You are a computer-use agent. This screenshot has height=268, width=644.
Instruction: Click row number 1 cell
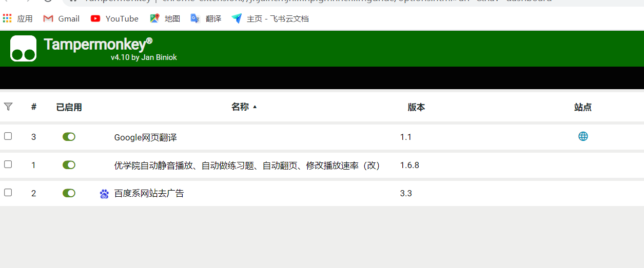34,166
